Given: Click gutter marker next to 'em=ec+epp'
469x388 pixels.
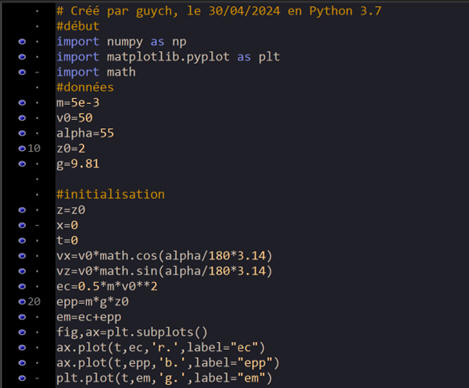Looking at the screenshot, I should pos(22,317).
